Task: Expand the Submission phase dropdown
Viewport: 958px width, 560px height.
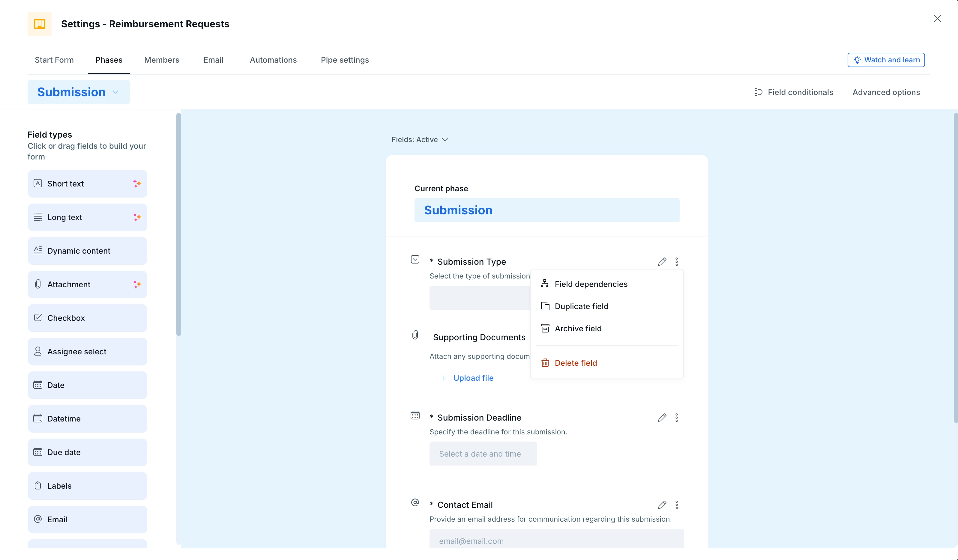Action: click(78, 92)
